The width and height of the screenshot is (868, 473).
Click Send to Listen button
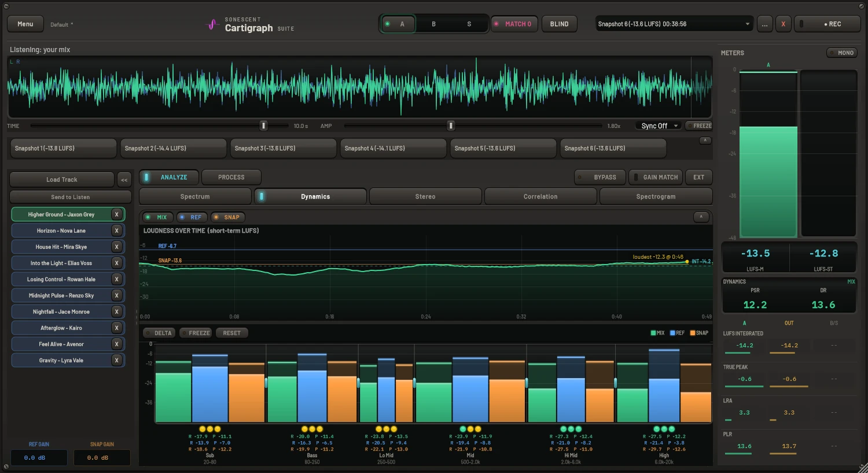click(x=70, y=197)
